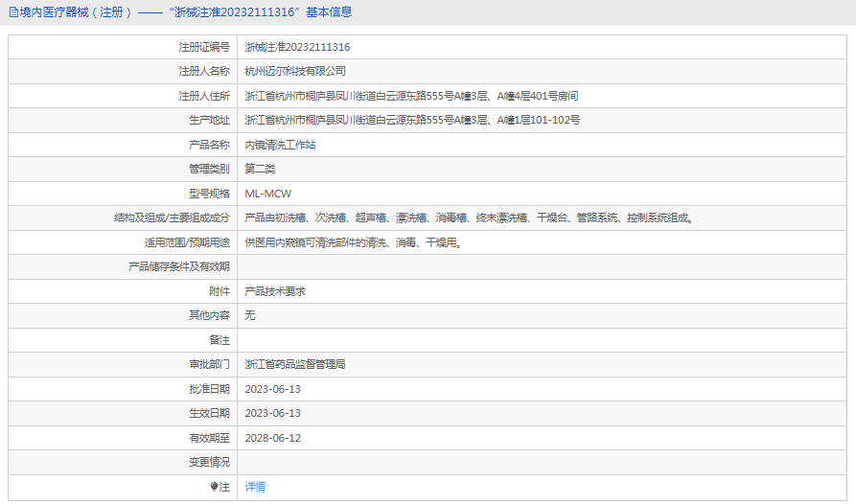Select product name 内镜清洗工作站
The height and width of the screenshot is (504, 856).
click(280, 145)
